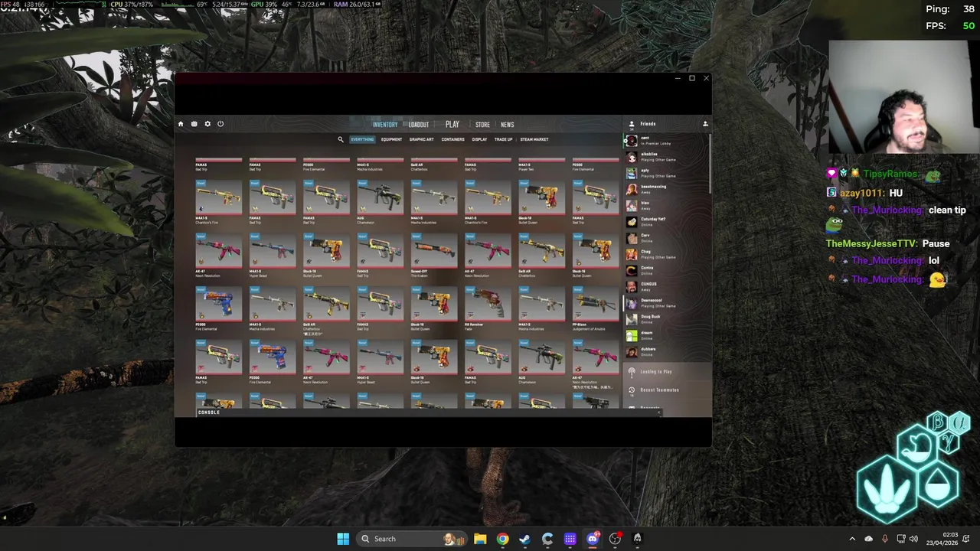Click the power quit icon
The image size is (980, 551).
[x=220, y=124]
